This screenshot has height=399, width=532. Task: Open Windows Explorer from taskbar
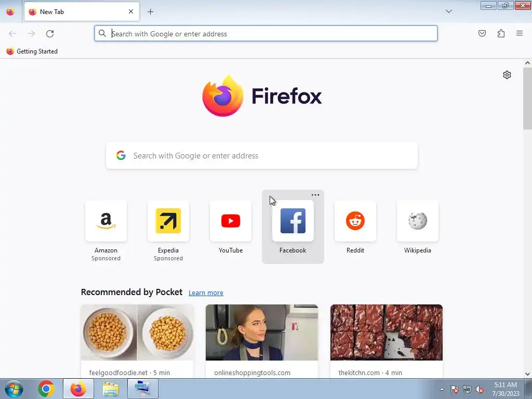click(111, 389)
